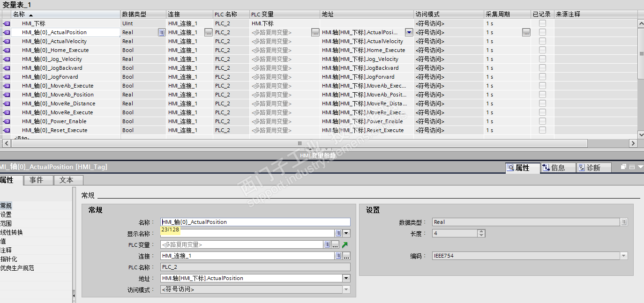Toggle 已记录 checkbox for HMI_轴{0}_Jog_Velocity row
Screen dimensions: 644x303
click(x=542, y=59)
